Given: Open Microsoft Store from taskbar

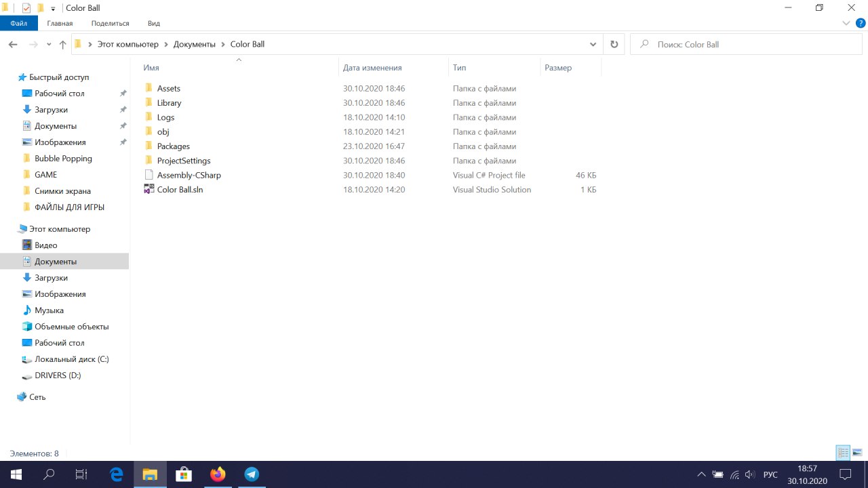Looking at the screenshot, I should 183,474.
